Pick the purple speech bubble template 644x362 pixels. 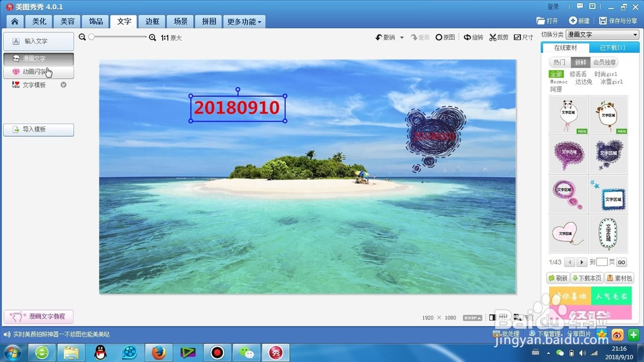569,155
